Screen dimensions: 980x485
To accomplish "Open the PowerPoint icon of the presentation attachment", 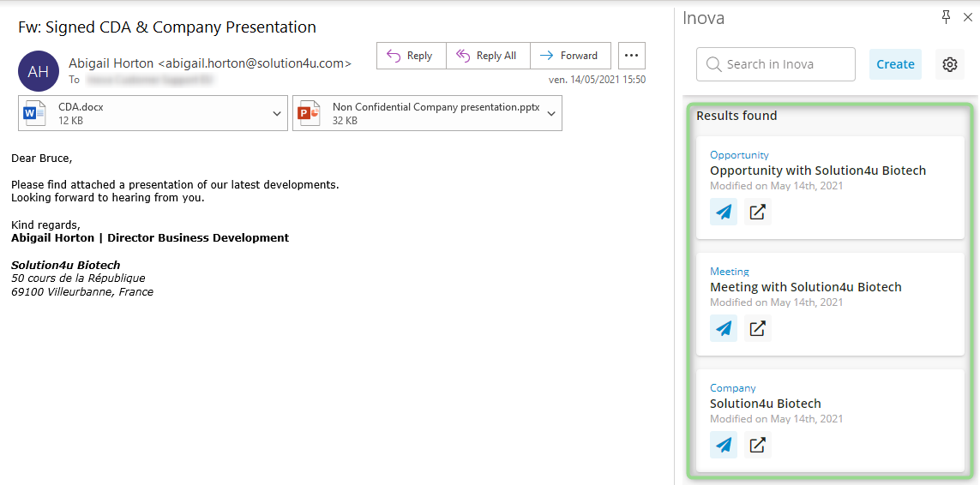I will (x=308, y=113).
